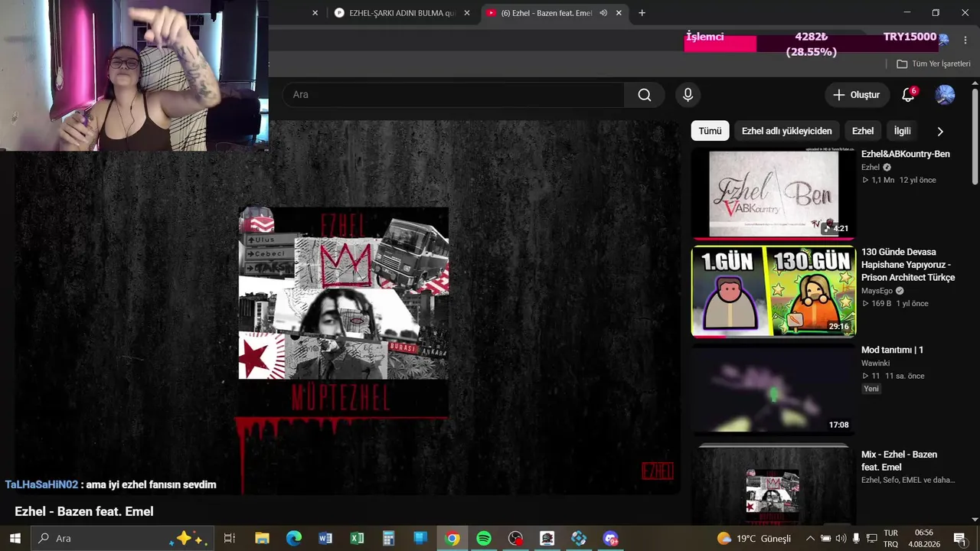This screenshot has width=980, height=551.
Task: Close the EZHEL-ŞARKI ADINI BULMA tab
Action: (x=467, y=13)
